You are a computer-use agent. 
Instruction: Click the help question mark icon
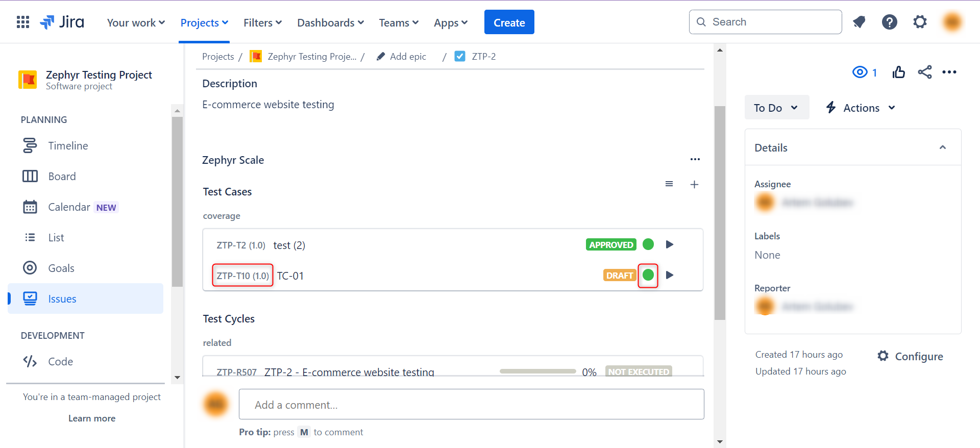point(889,22)
